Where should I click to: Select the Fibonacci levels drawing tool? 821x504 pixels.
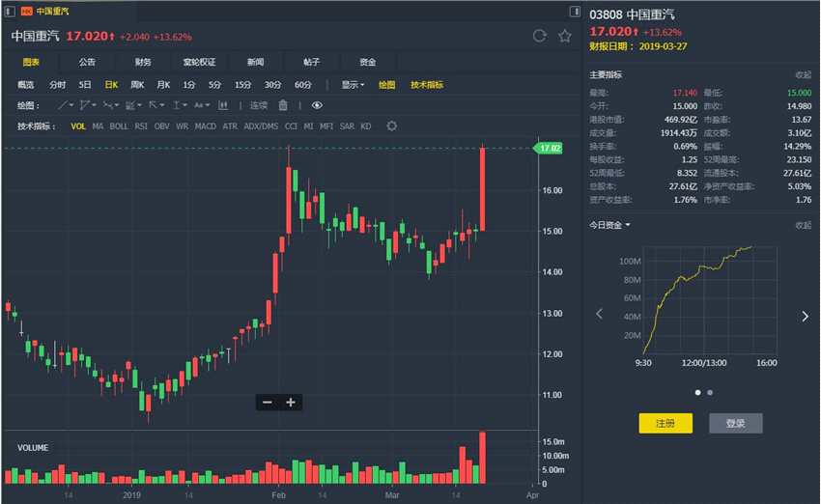coord(129,105)
